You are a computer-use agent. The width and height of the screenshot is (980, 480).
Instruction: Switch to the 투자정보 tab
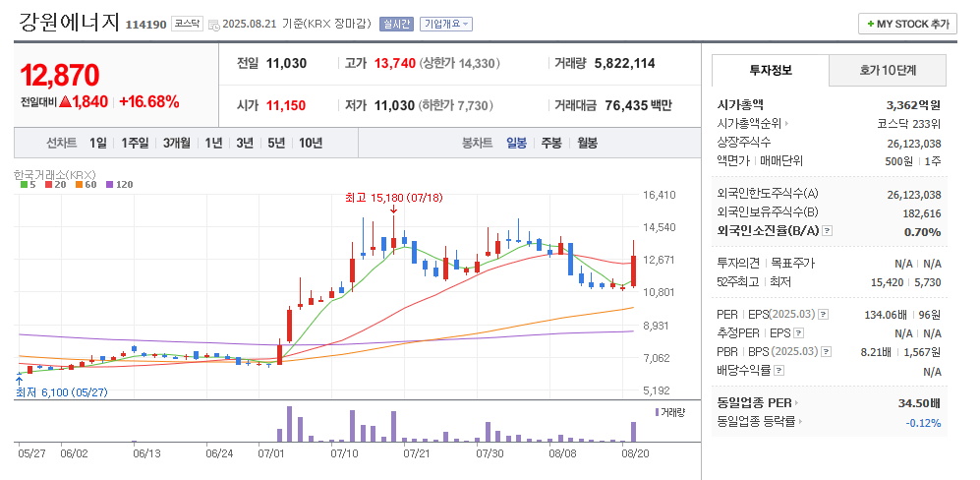(771, 70)
